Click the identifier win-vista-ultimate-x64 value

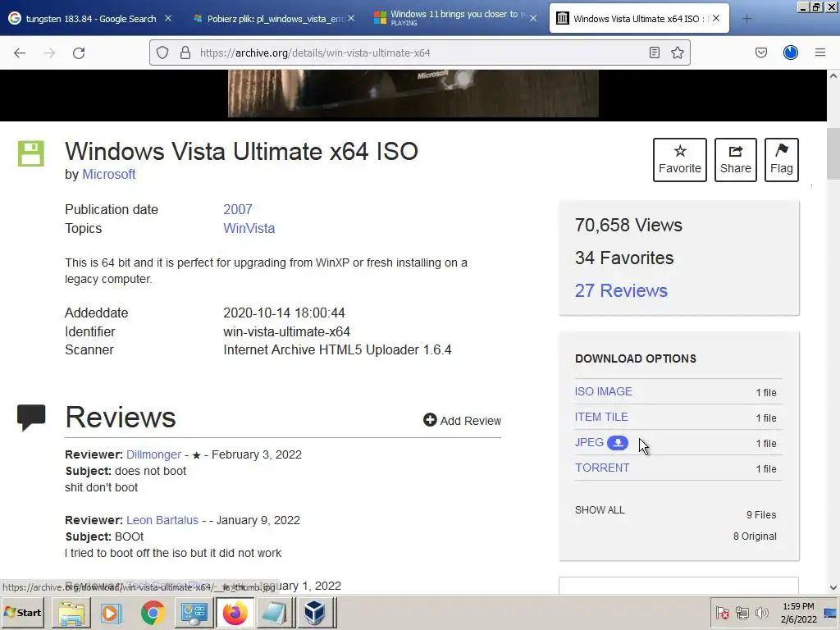click(286, 331)
